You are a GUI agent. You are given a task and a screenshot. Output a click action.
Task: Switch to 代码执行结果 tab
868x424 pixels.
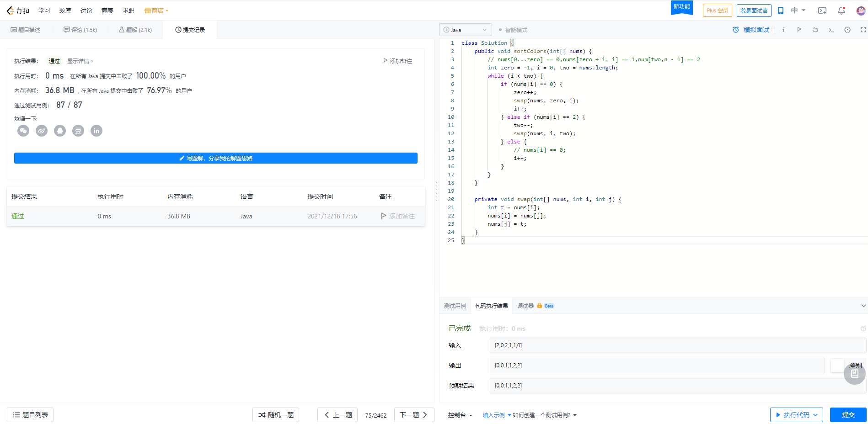491,306
